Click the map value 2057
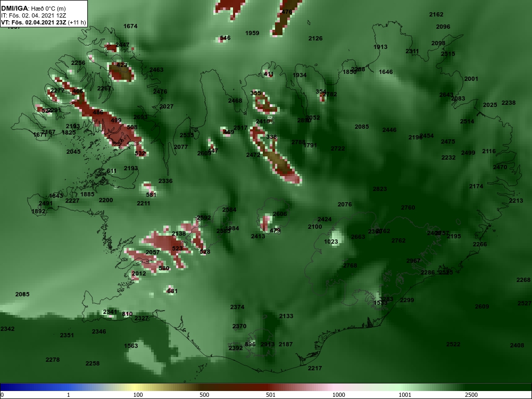The width and height of the screenshot is (532, 399). pos(152,252)
